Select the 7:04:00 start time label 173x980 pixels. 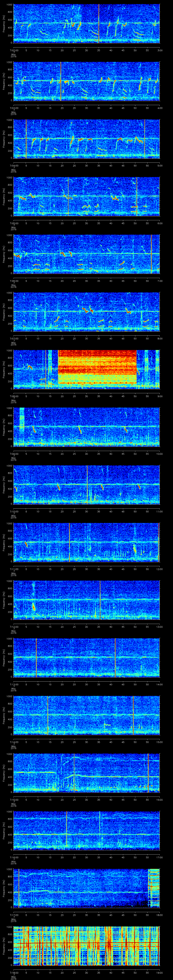(x=14, y=166)
